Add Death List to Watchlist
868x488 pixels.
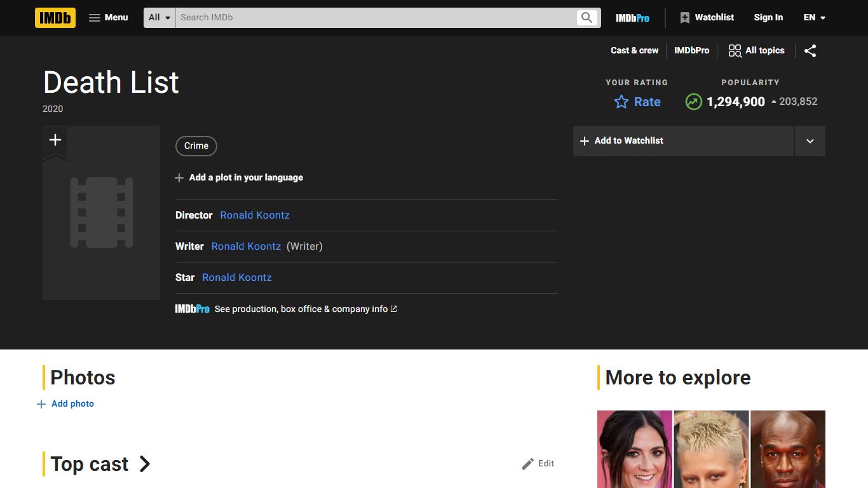(x=684, y=141)
